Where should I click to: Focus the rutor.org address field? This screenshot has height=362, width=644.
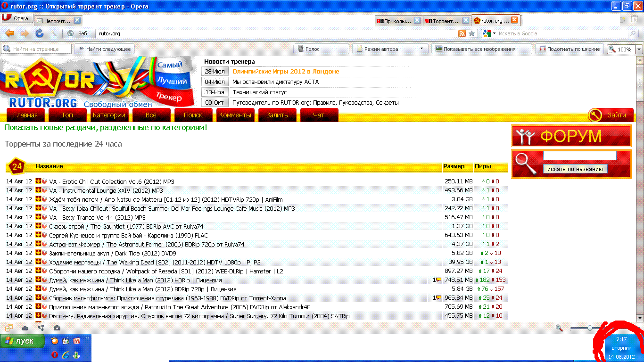(x=276, y=33)
